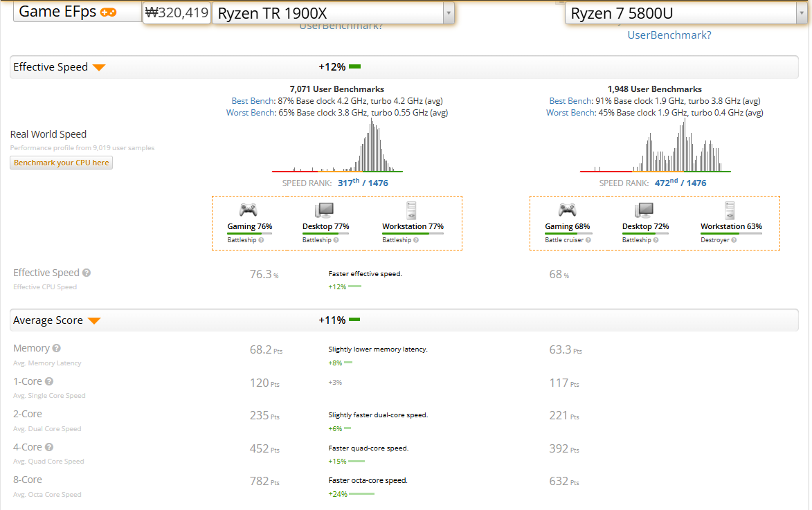This screenshot has height=510, width=812.
Task: Click the Gaming 68% label
Action: (567, 226)
